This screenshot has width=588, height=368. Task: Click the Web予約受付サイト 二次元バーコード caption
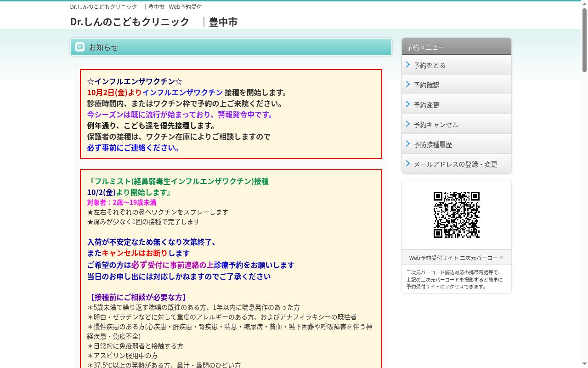point(456,258)
